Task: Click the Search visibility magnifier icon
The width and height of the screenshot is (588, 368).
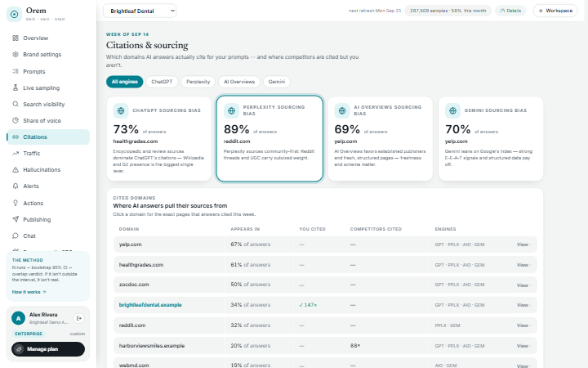Action: (x=16, y=104)
